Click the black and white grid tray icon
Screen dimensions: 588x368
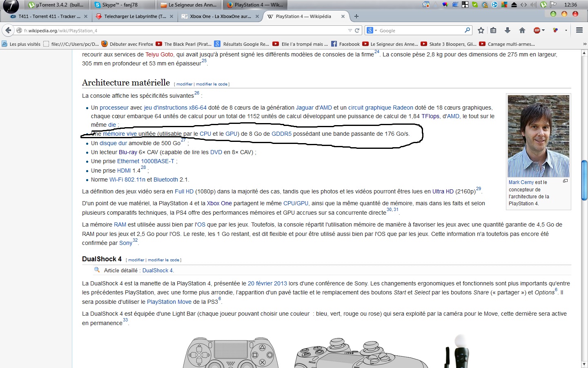point(465,5)
